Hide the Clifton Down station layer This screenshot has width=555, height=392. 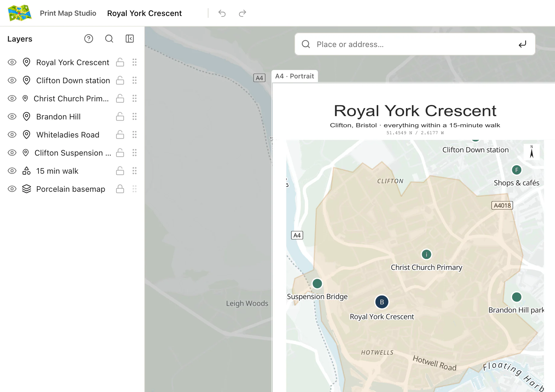(12, 81)
